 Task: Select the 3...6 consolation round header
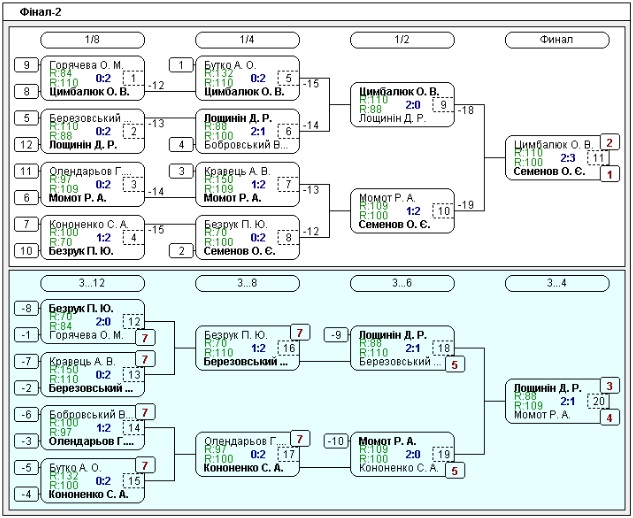(x=402, y=283)
